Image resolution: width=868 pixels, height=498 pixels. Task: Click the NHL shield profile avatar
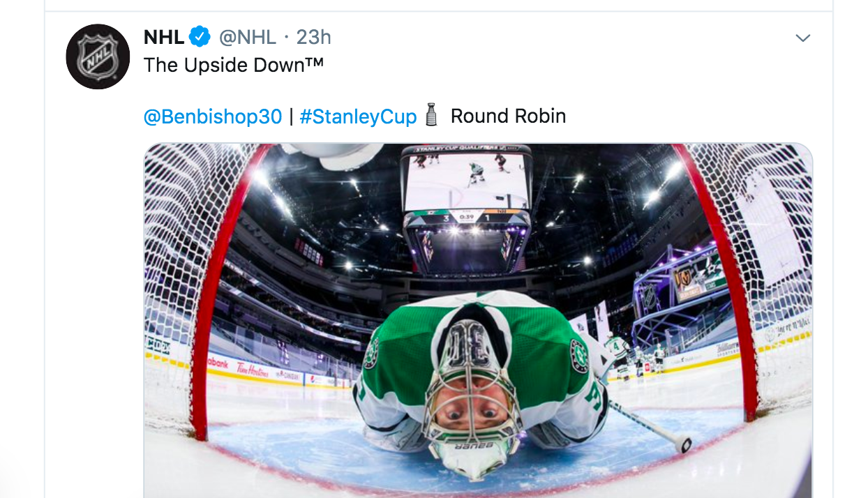point(98,56)
